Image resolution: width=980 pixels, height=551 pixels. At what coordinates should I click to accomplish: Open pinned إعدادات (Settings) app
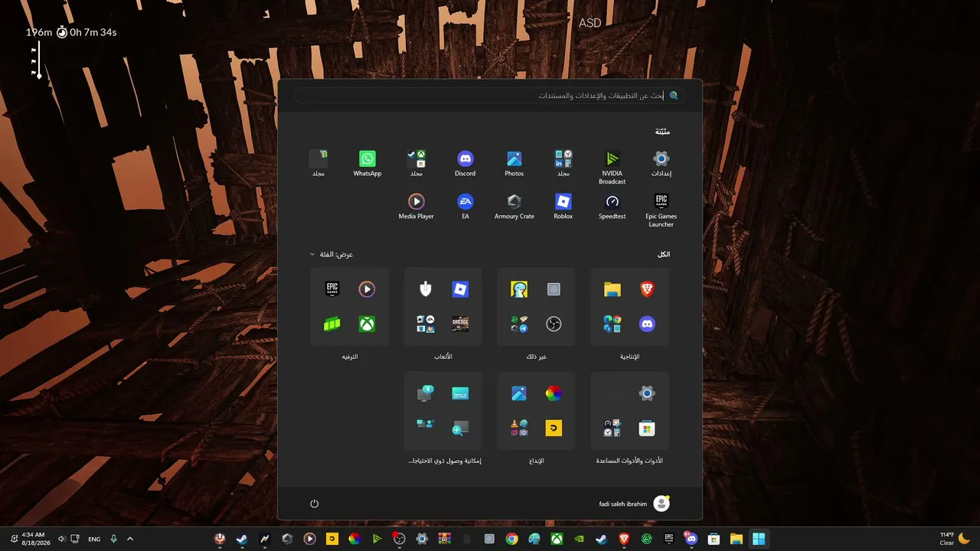click(661, 164)
